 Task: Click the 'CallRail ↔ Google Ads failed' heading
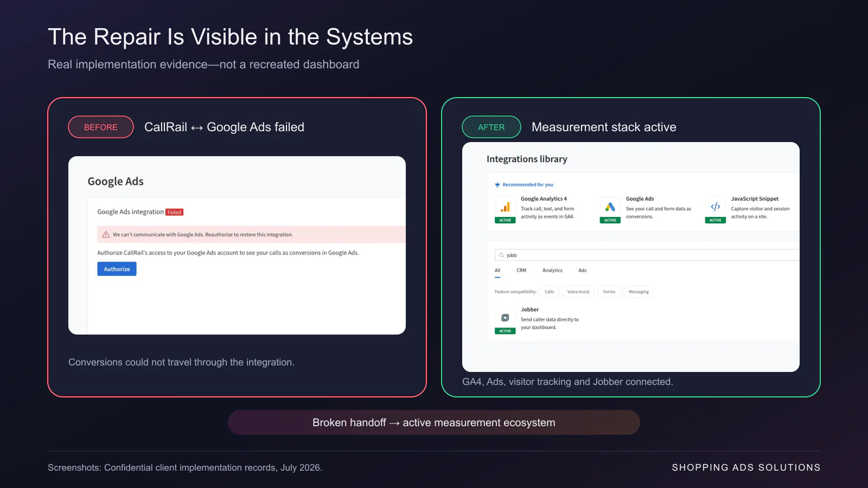click(224, 127)
